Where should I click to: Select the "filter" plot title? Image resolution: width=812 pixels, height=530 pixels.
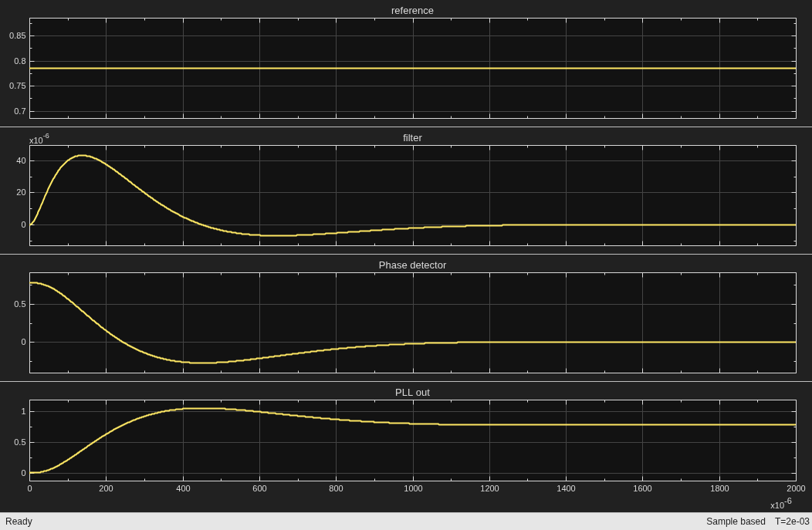click(412, 137)
